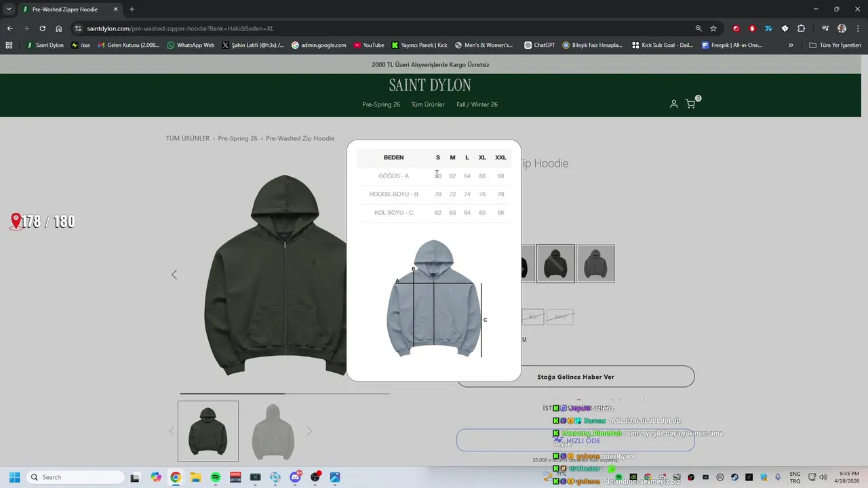This screenshot has height=488, width=868.
Task: Click HOODIE BOYU - B row label
Action: point(394,195)
